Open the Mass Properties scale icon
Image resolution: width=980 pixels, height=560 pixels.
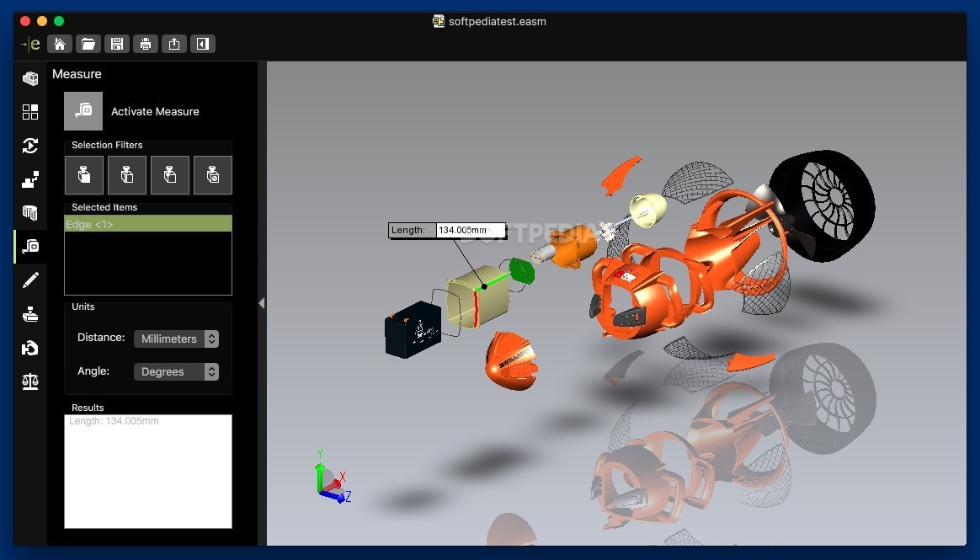30,381
